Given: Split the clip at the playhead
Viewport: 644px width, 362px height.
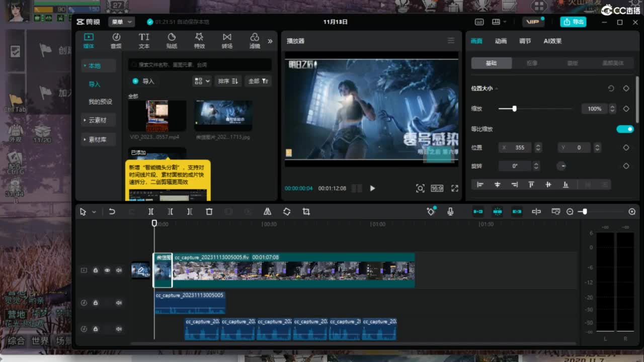Looking at the screenshot, I should pos(150,212).
